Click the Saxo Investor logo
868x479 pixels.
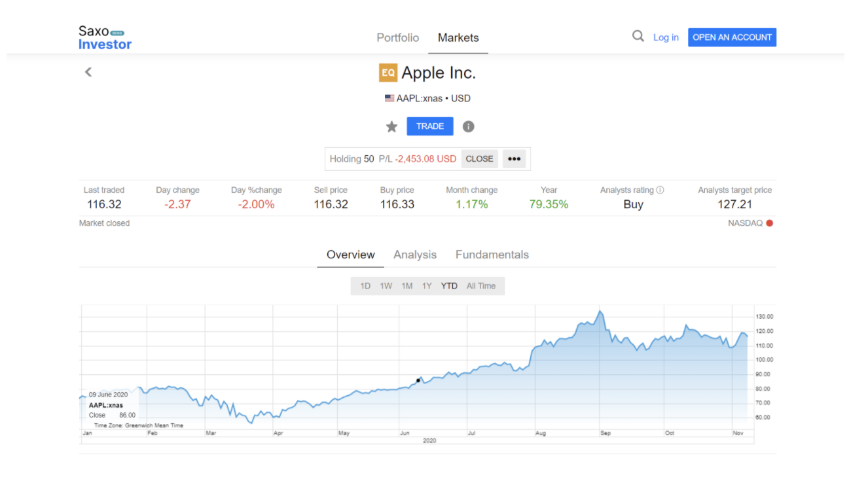pyautogui.click(x=105, y=38)
